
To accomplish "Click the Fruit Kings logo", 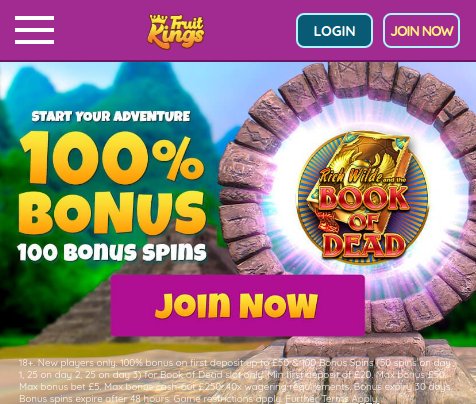I will click(176, 31).
